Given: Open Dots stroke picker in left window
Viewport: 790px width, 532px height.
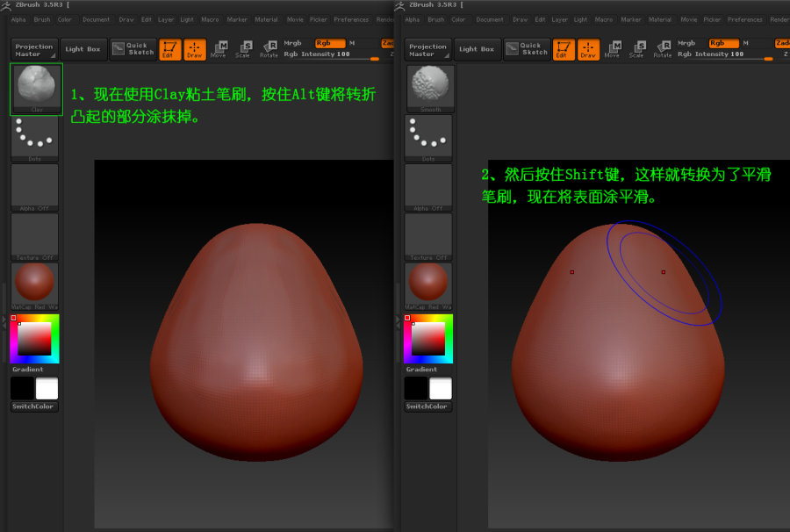Looking at the screenshot, I should pyautogui.click(x=35, y=138).
